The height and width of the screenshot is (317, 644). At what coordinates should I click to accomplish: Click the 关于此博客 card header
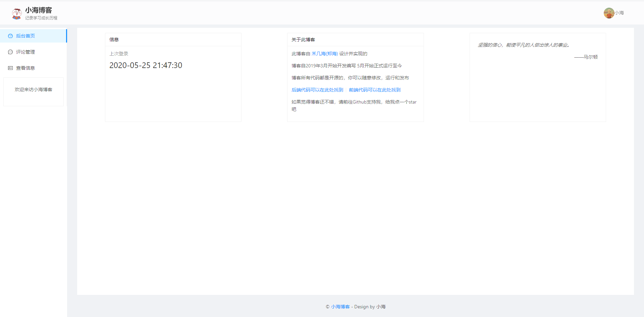[303, 40]
